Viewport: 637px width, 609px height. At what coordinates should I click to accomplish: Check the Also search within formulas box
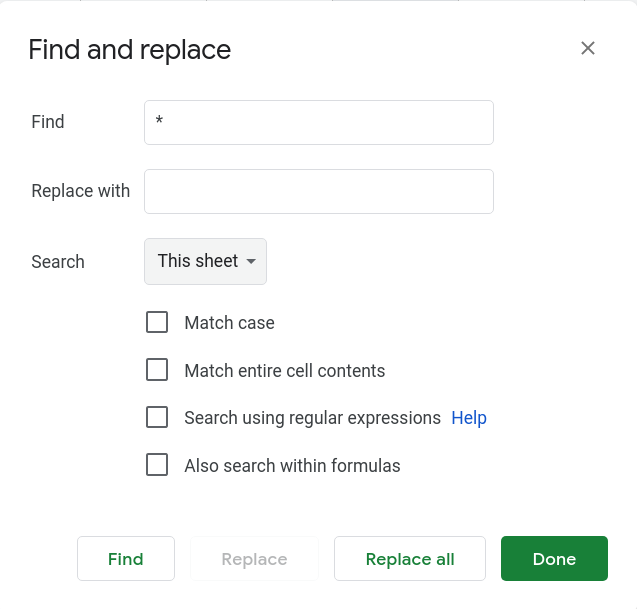pos(157,465)
